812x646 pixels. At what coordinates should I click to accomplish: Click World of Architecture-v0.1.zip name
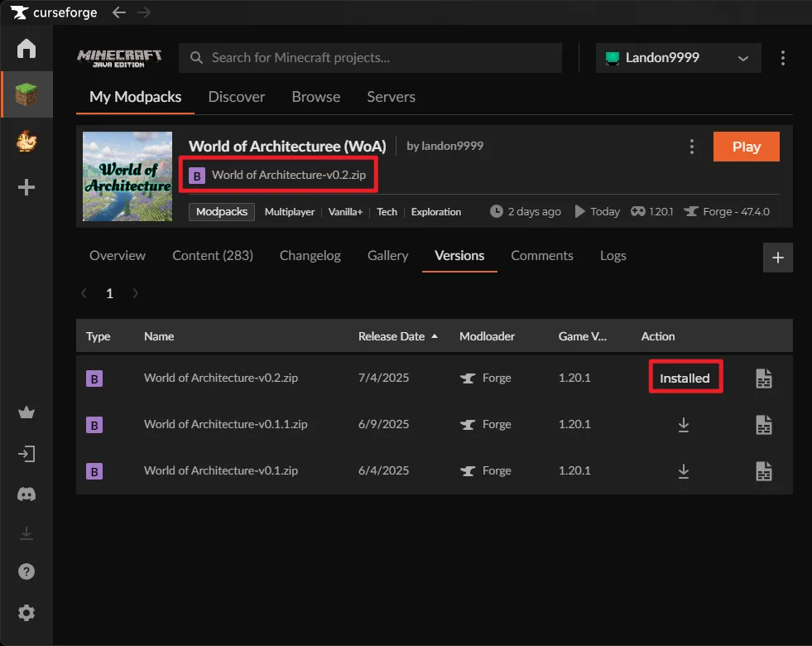pyautogui.click(x=221, y=470)
